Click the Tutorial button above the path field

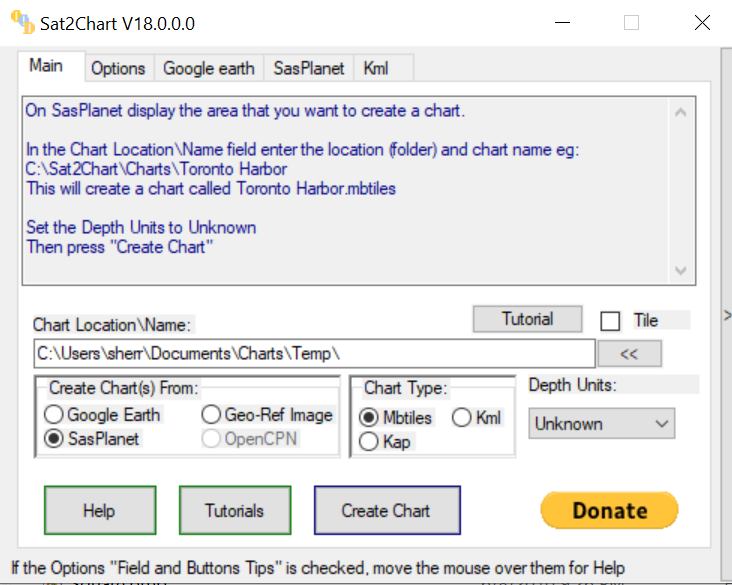click(x=528, y=319)
